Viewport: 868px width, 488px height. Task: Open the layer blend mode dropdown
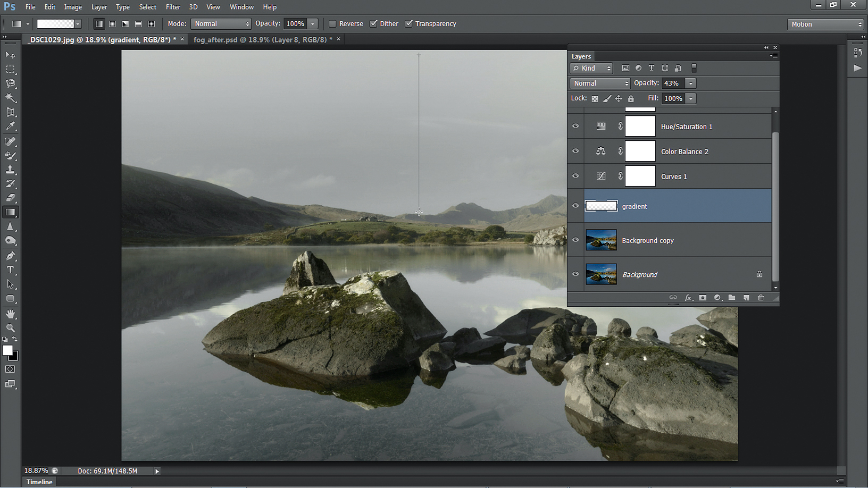[x=600, y=83]
